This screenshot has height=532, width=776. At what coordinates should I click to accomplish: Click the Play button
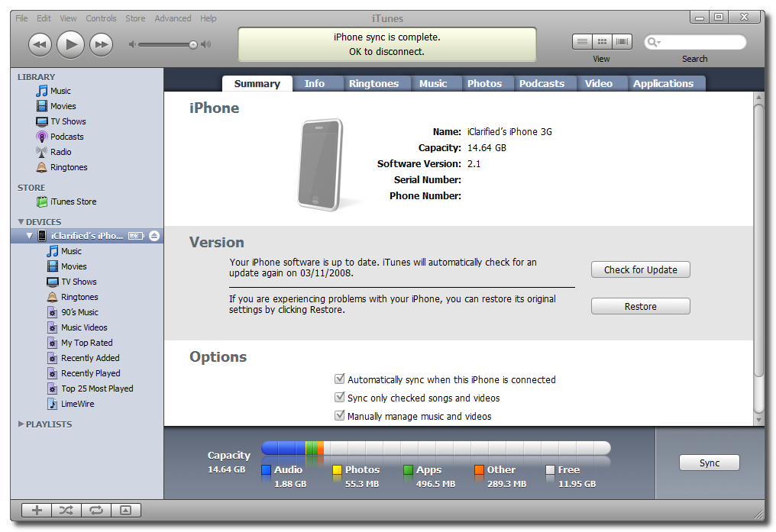pos(70,45)
